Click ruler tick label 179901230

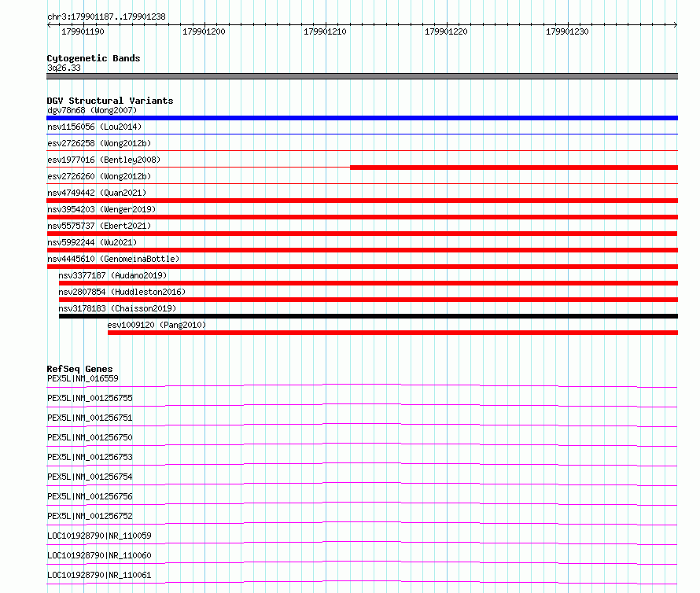click(x=567, y=31)
